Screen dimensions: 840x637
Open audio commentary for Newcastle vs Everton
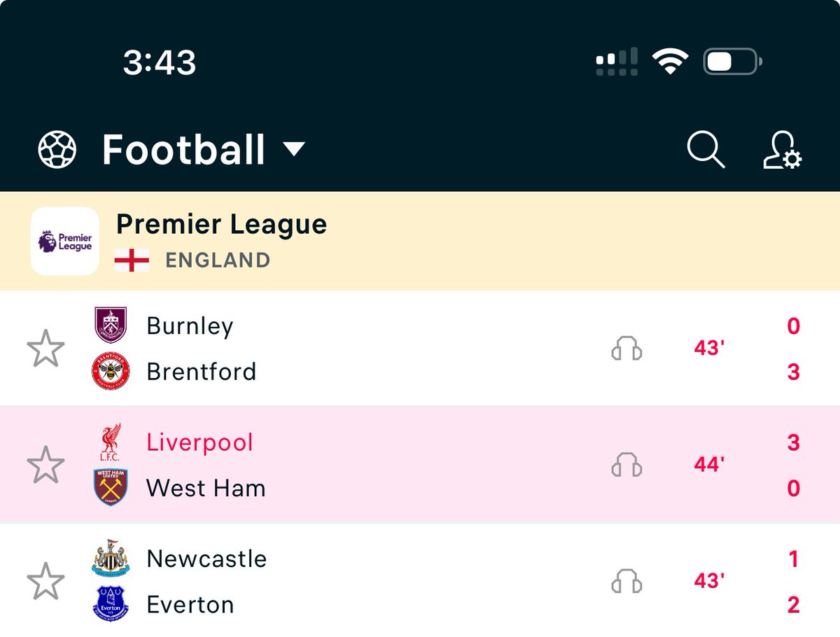626,581
